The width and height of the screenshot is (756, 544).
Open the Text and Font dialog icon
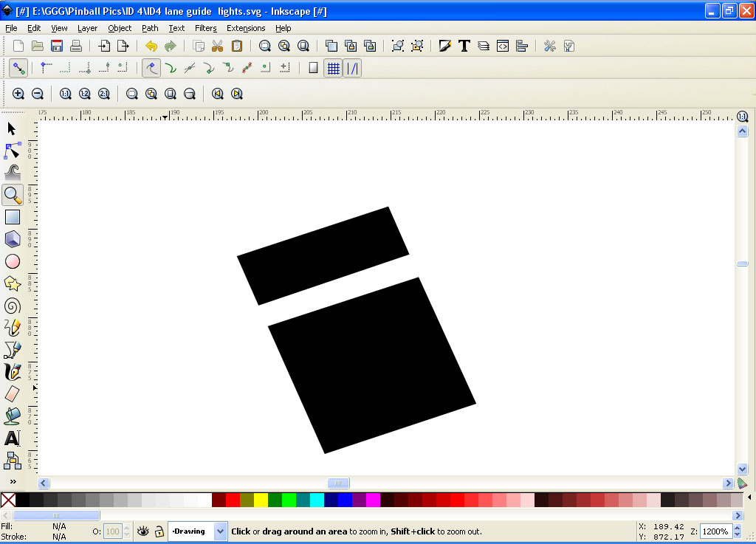pos(464,46)
